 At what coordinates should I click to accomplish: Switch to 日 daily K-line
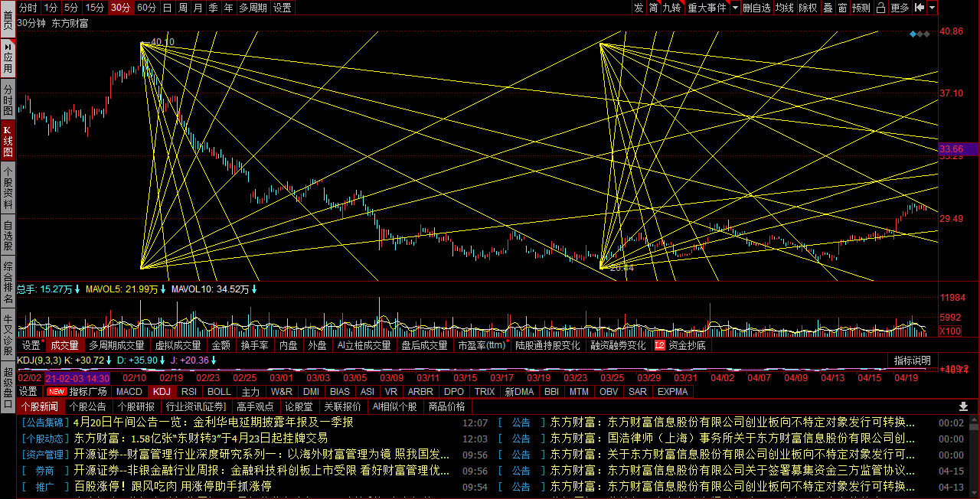click(x=167, y=8)
